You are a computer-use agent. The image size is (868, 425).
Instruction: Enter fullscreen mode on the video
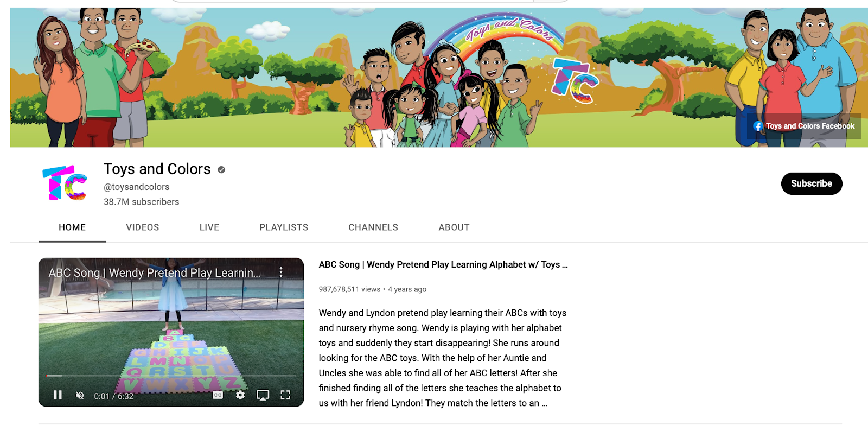[285, 395]
